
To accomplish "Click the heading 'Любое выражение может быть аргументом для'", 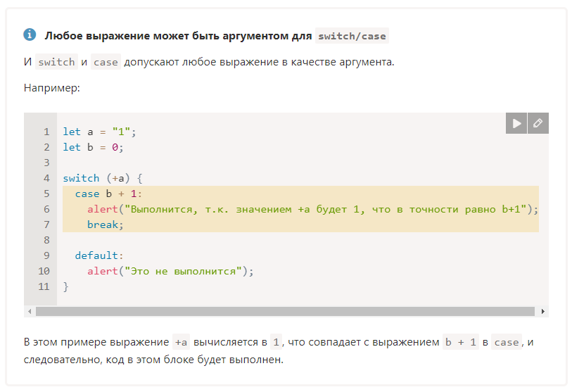I will tap(178, 36).
